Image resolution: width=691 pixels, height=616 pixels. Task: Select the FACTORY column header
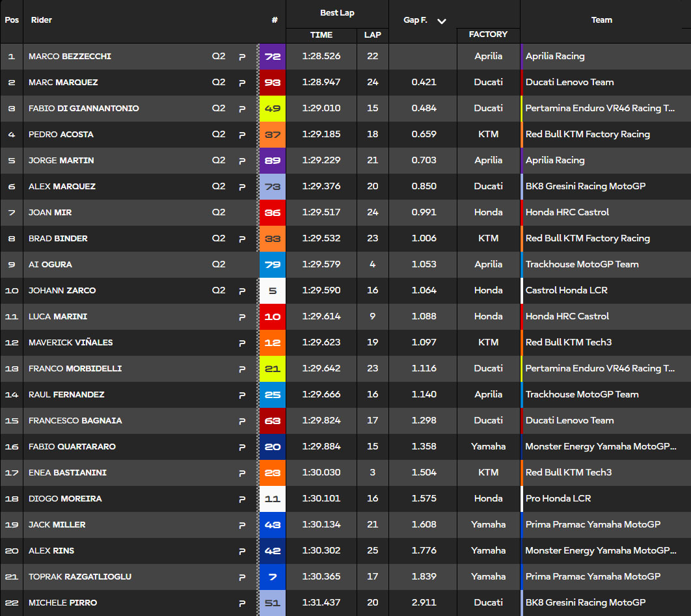pos(488,34)
